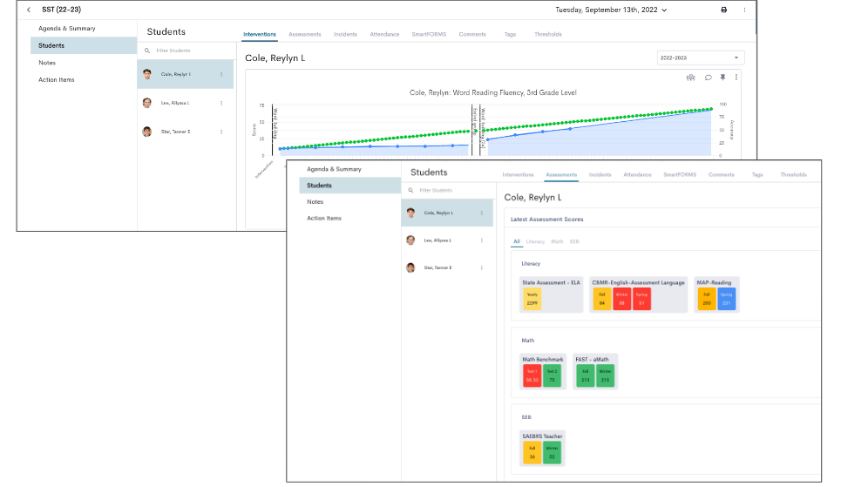
Task: Open the Attendance tab in top panel
Action: click(384, 34)
